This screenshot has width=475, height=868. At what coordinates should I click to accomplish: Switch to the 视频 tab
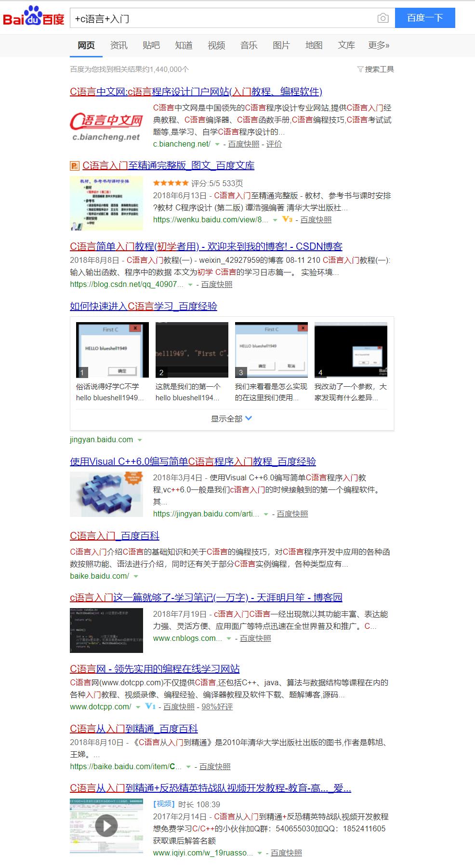(216, 45)
